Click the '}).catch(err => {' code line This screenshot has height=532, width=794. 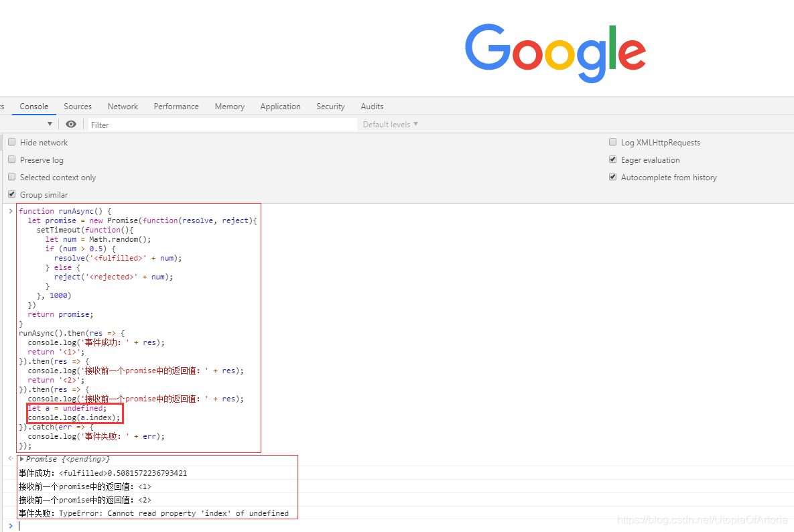click(56, 427)
